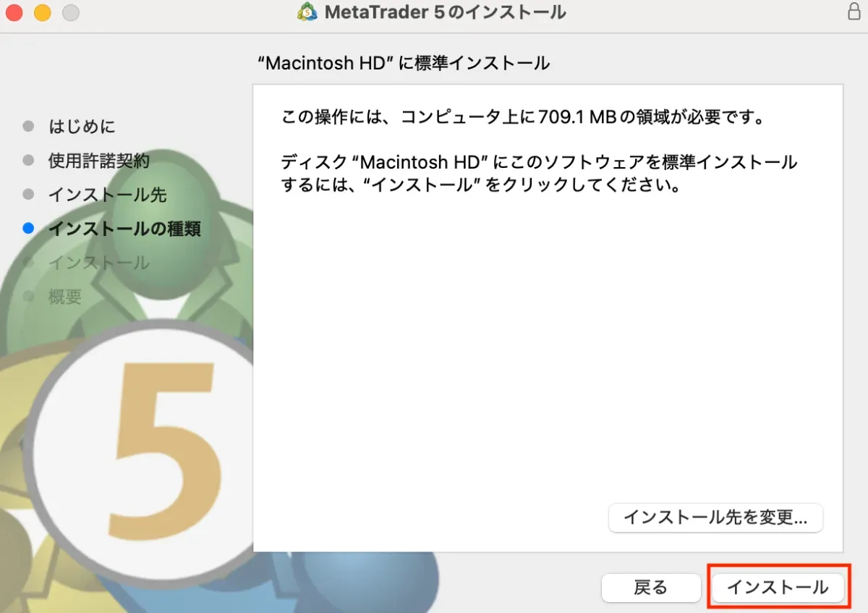Click the highlighted インストール button
This screenshot has width=868, height=613.
(776, 588)
